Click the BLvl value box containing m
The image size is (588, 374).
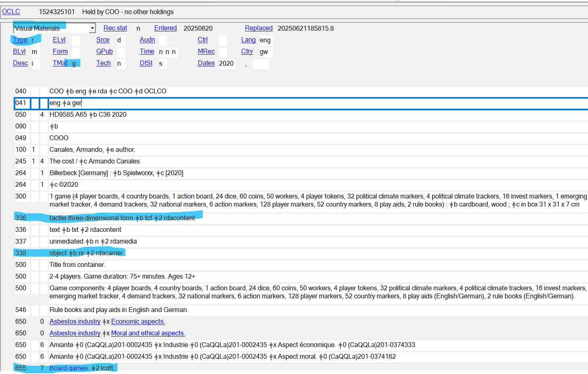point(35,52)
